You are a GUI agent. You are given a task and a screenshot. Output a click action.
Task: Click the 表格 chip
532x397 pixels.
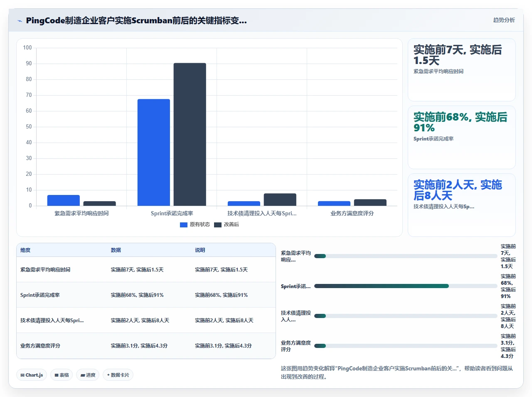click(x=62, y=375)
